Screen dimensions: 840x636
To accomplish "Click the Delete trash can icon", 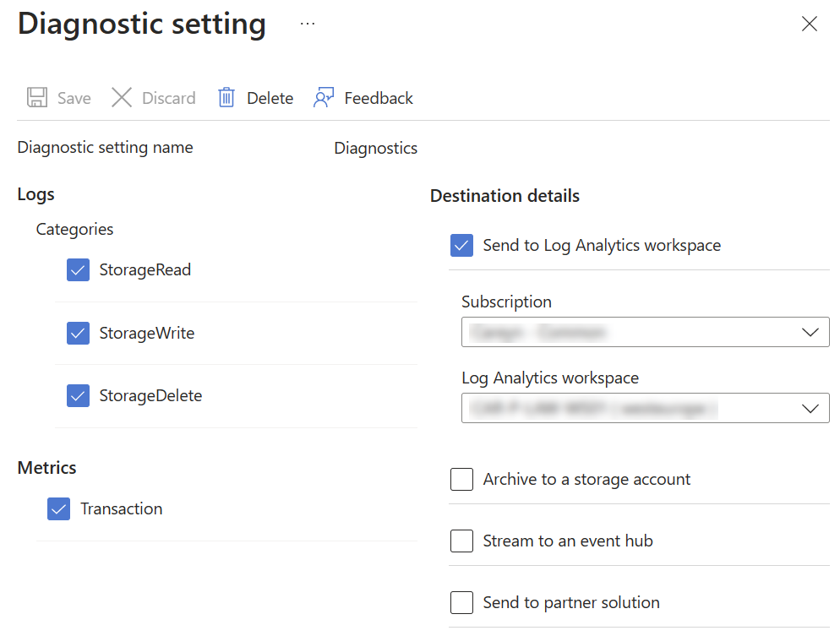I will [226, 97].
